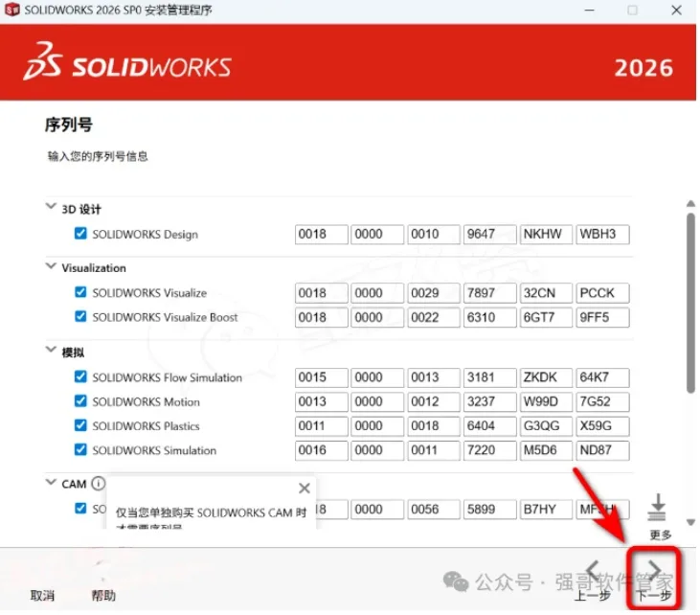Collapse the 3D 设计 section
This screenshot has height=615, width=700.
(x=51, y=206)
